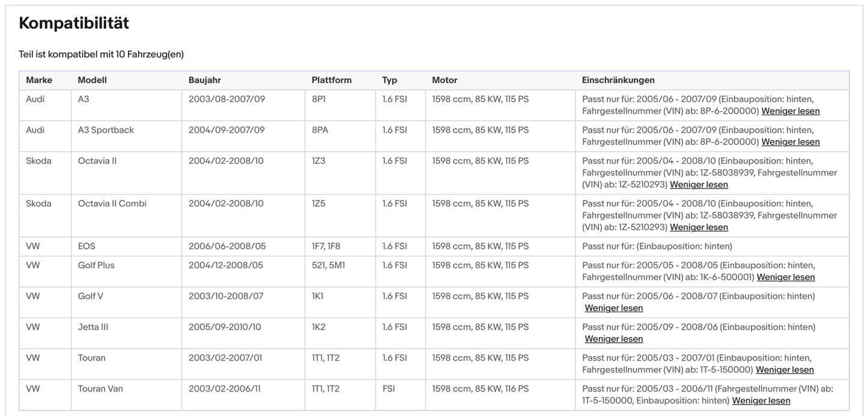Click 'Weniger lesen' for Touran Van row
Viewport: 868px width, 416px height.
[x=761, y=400]
